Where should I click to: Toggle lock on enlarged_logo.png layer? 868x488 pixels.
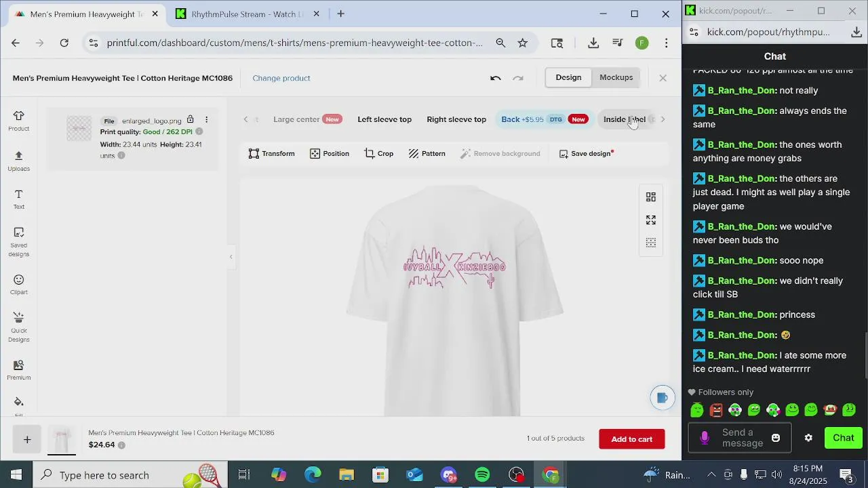(191, 120)
